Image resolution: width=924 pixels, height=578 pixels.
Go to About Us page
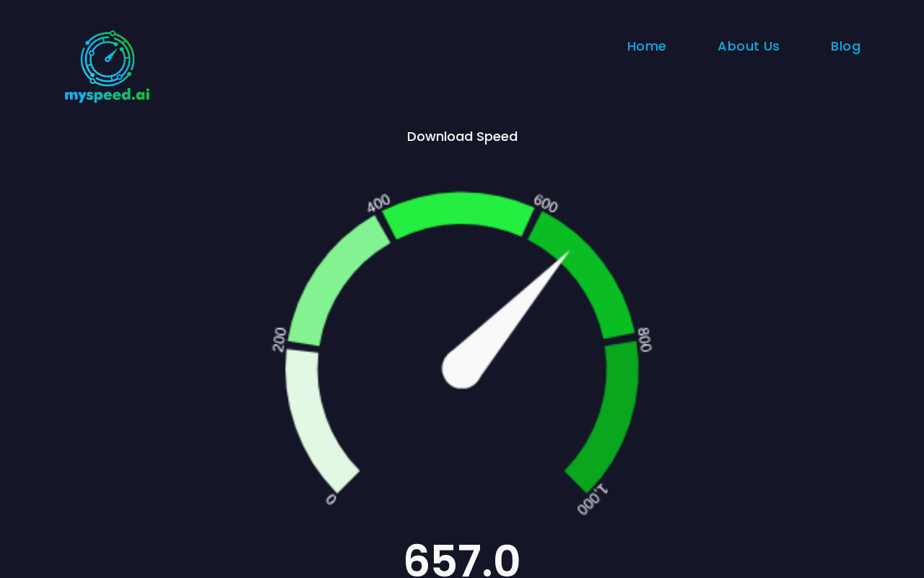(749, 46)
